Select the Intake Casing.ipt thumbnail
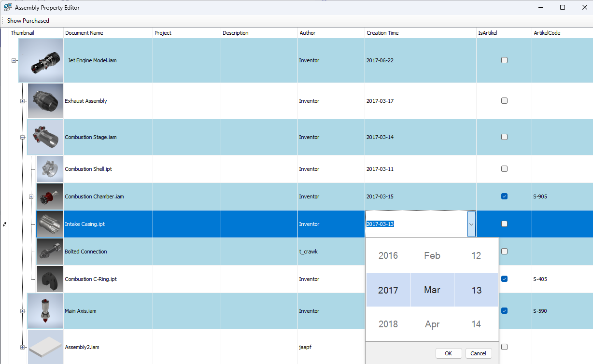Image resolution: width=593 pixels, height=364 pixels. (x=49, y=224)
